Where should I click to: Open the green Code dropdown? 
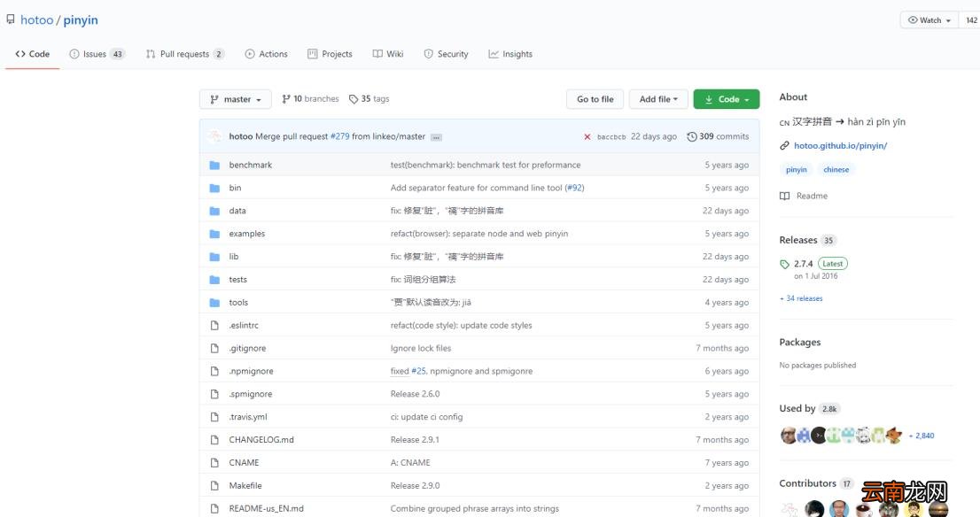coord(727,99)
